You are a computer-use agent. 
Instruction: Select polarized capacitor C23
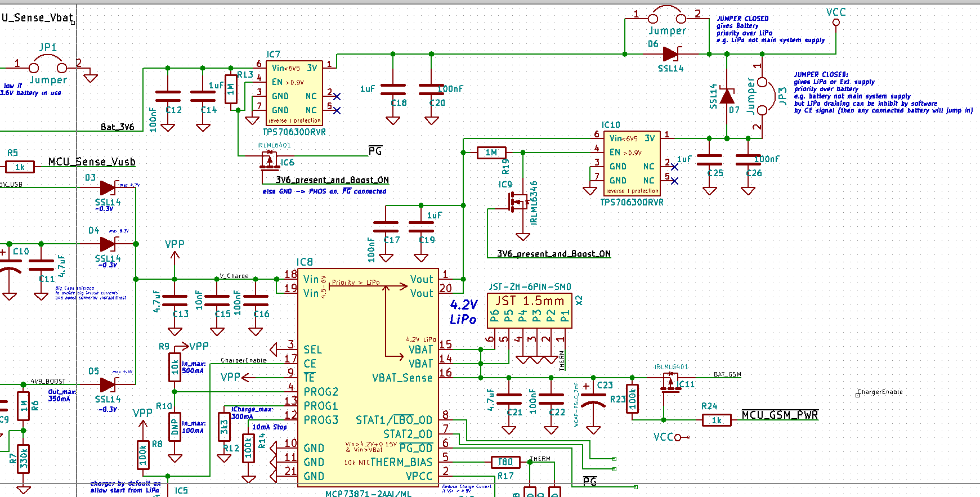[593, 399]
